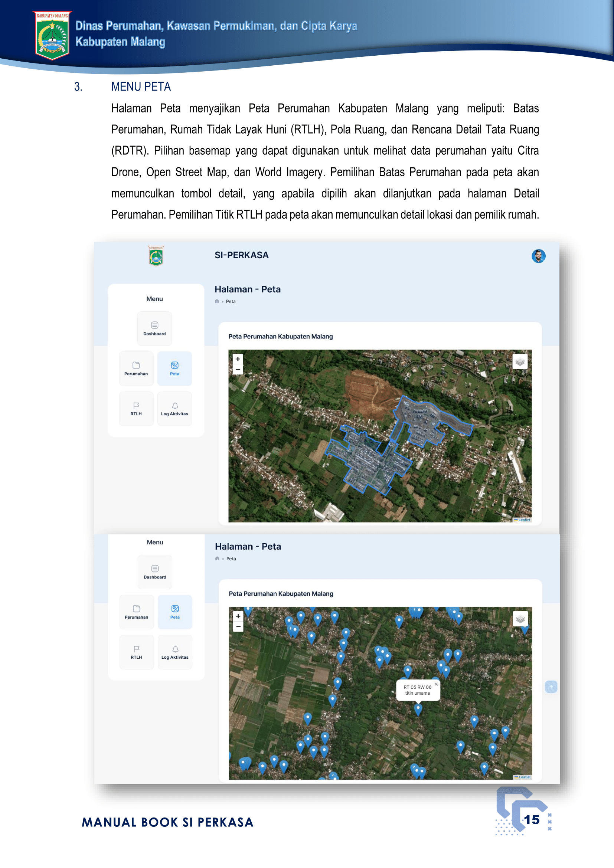
Task: Click home breadcrumb icon above the polygon map
Action: click(x=217, y=301)
